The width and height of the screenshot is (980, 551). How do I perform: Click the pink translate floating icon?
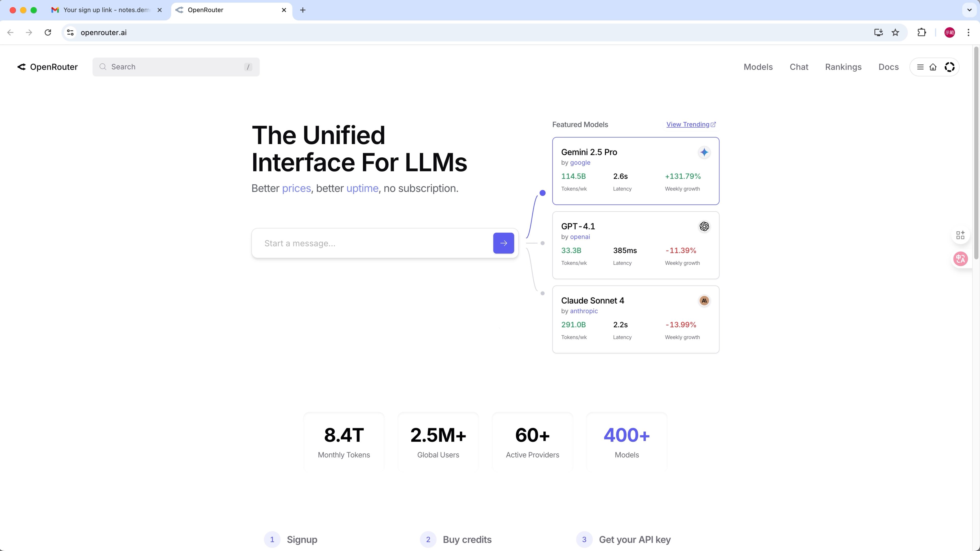click(x=961, y=259)
